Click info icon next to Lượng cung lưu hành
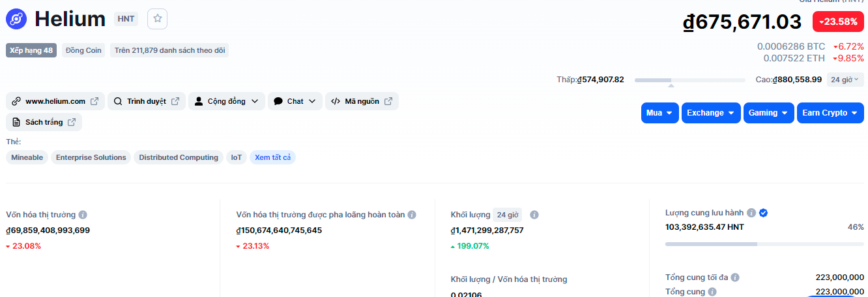Image resolution: width=868 pixels, height=297 pixels. (x=751, y=213)
